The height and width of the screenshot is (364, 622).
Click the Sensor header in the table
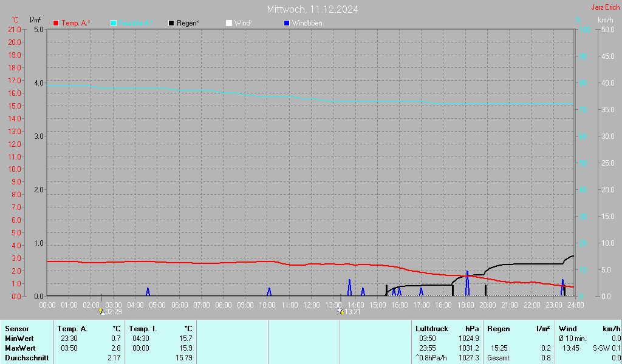17,329
